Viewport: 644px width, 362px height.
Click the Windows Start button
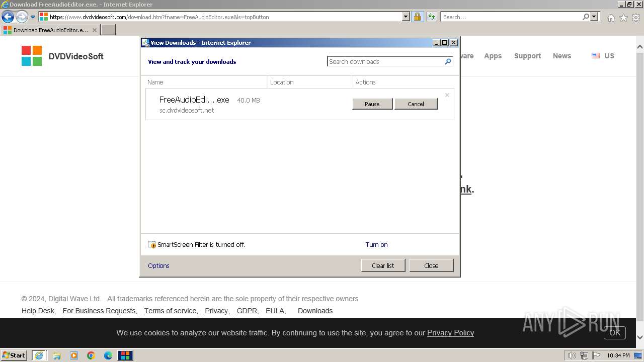coord(14,355)
